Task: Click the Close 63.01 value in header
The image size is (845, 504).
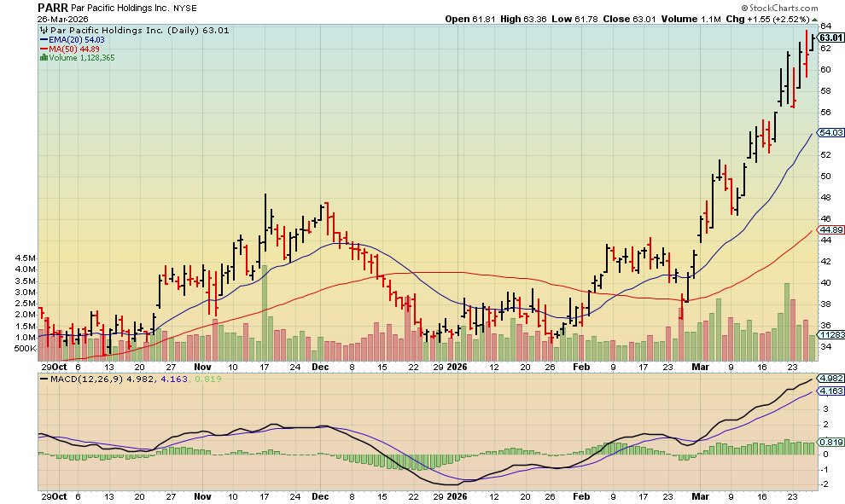Action: coord(629,19)
